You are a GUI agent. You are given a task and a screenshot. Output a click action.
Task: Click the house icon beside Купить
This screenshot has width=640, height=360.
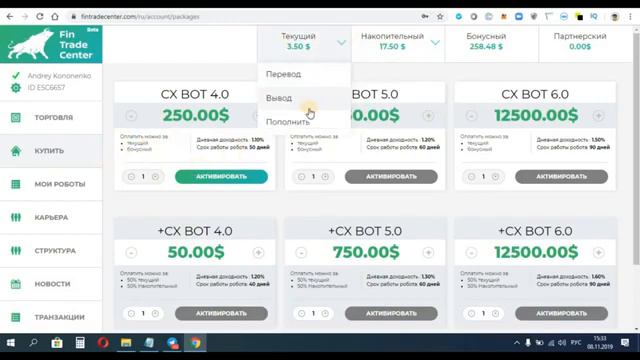coord(16,151)
